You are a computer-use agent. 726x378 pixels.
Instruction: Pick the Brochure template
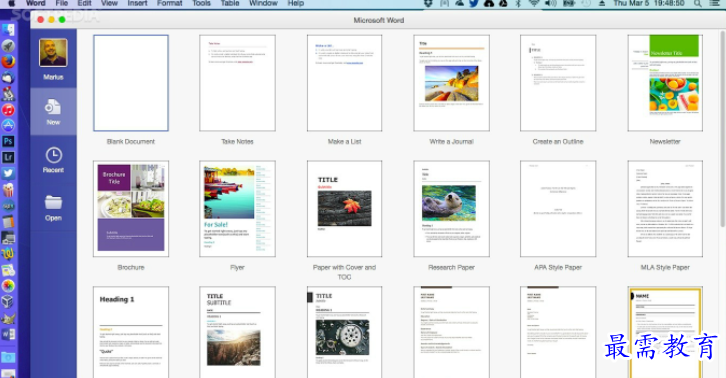[131, 209]
